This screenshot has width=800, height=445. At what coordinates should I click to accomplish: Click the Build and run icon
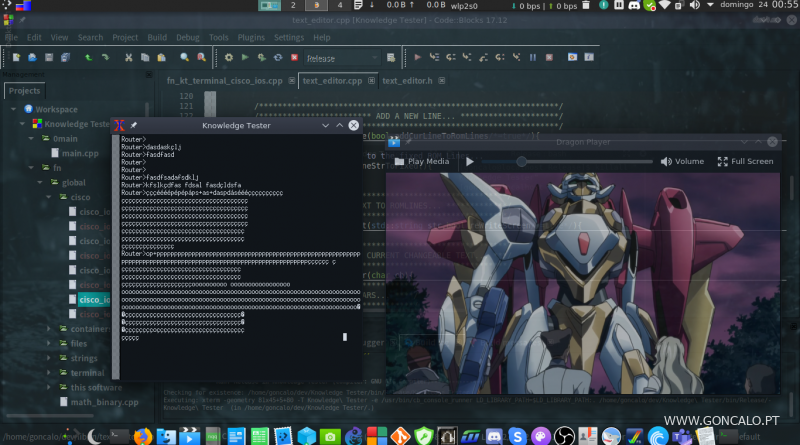(x=262, y=58)
